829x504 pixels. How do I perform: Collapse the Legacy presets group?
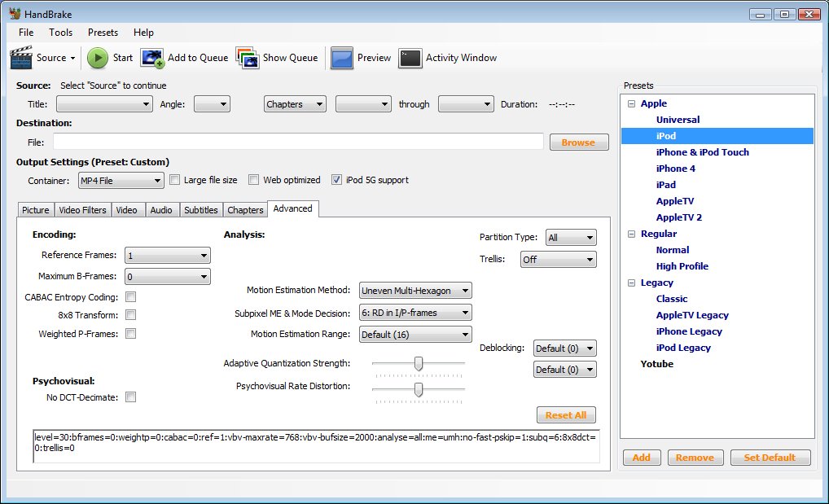pyautogui.click(x=631, y=283)
